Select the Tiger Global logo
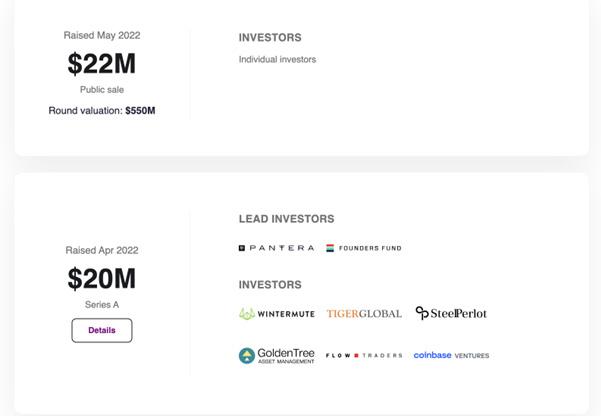The width and height of the screenshot is (601, 416). 364,314
